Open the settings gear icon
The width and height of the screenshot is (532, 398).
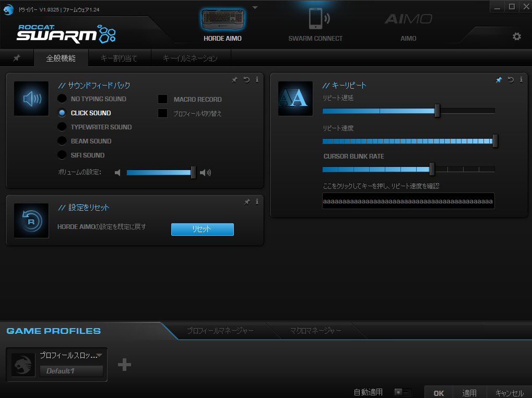pyautogui.click(x=516, y=37)
